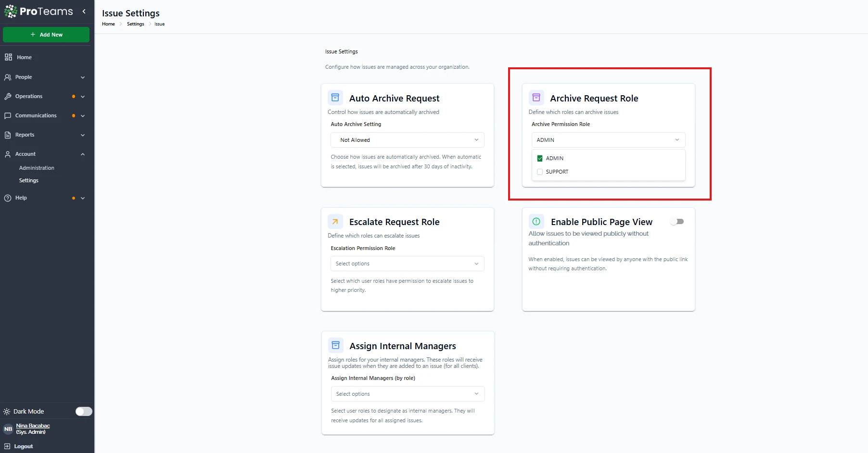
Task: Turn on the Dark Mode switch
Action: tap(84, 411)
